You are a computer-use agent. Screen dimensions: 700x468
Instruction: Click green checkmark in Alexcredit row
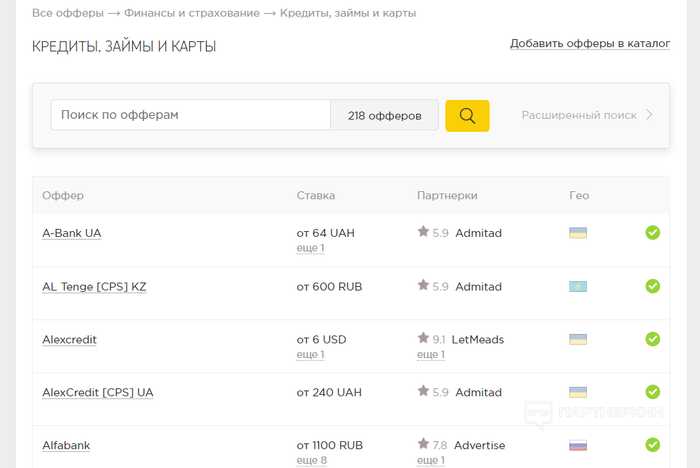coord(652,339)
